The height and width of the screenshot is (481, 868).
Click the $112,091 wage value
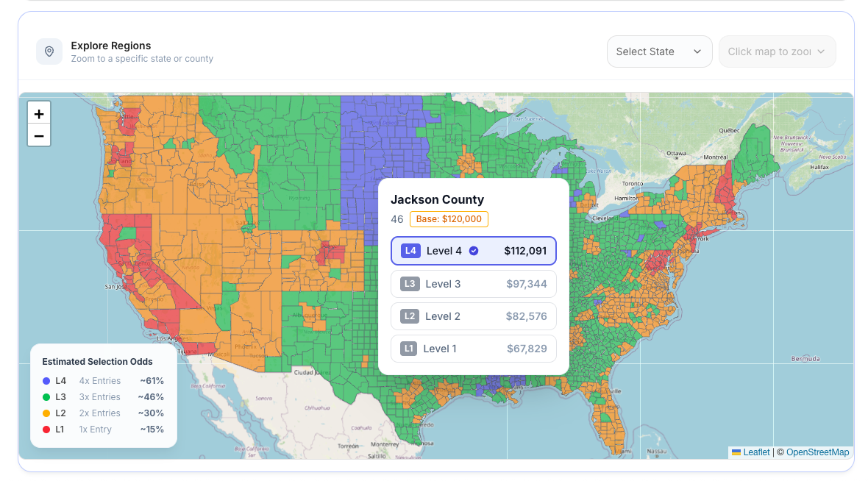(525, 251)
